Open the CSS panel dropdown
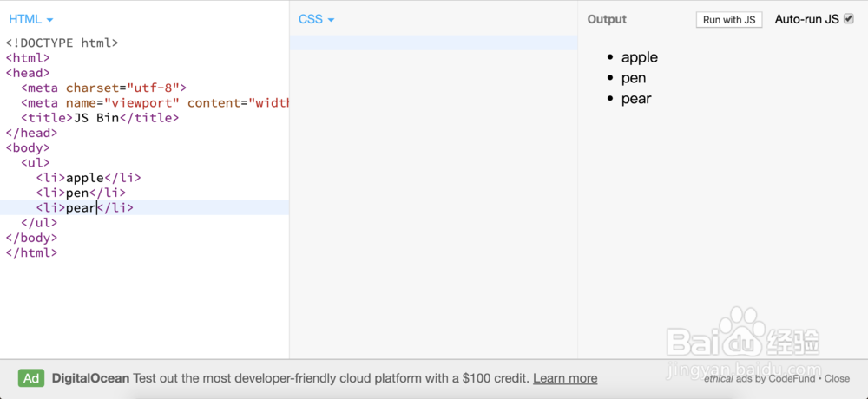The height and width of the screenshot is (399, 868). (316, 19)
